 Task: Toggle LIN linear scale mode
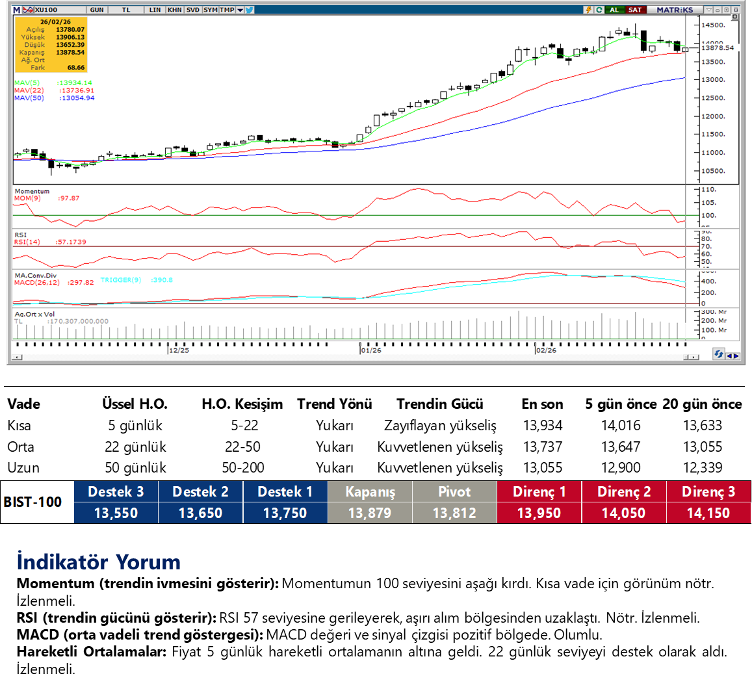[x=155, y=10]
